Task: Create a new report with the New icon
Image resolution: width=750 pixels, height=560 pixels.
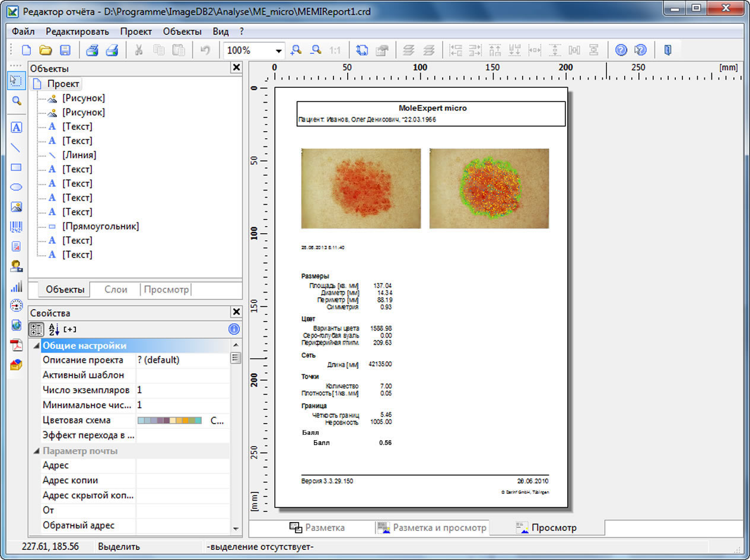Action: click(x=26, y=50)
